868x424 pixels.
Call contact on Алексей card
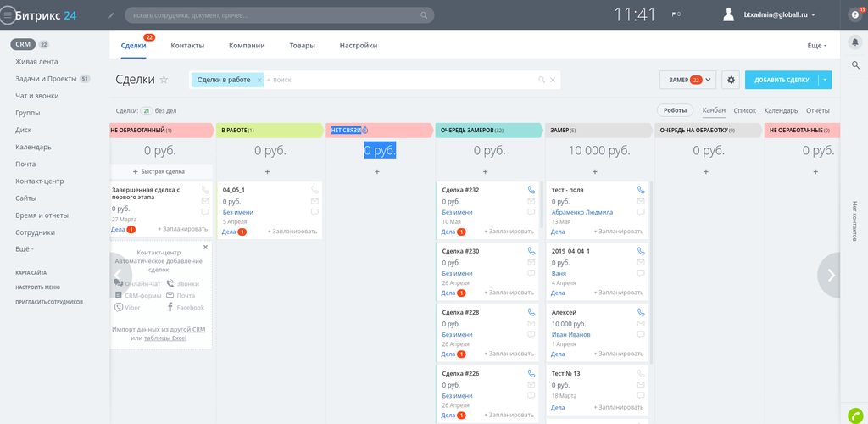(x=641, y=312)
